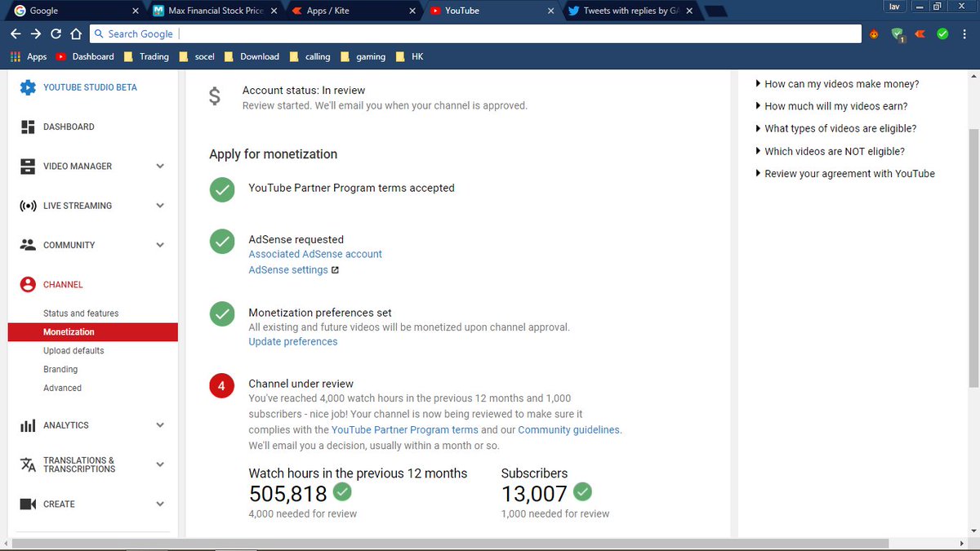Click the Search Google address bar
The height and width of the screenshot is (551, 980).
tap(474, 33)
